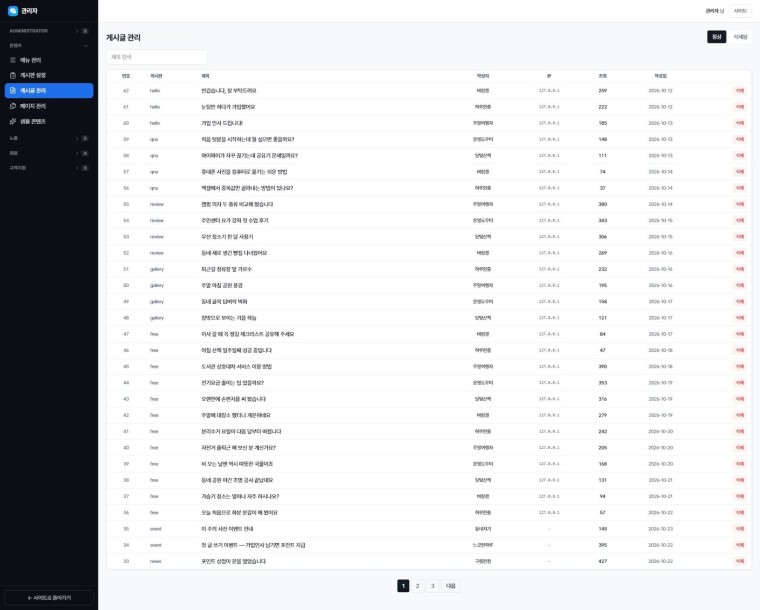Delete post number 38
The width and height of the screenshot is (760, 610).
740,480
